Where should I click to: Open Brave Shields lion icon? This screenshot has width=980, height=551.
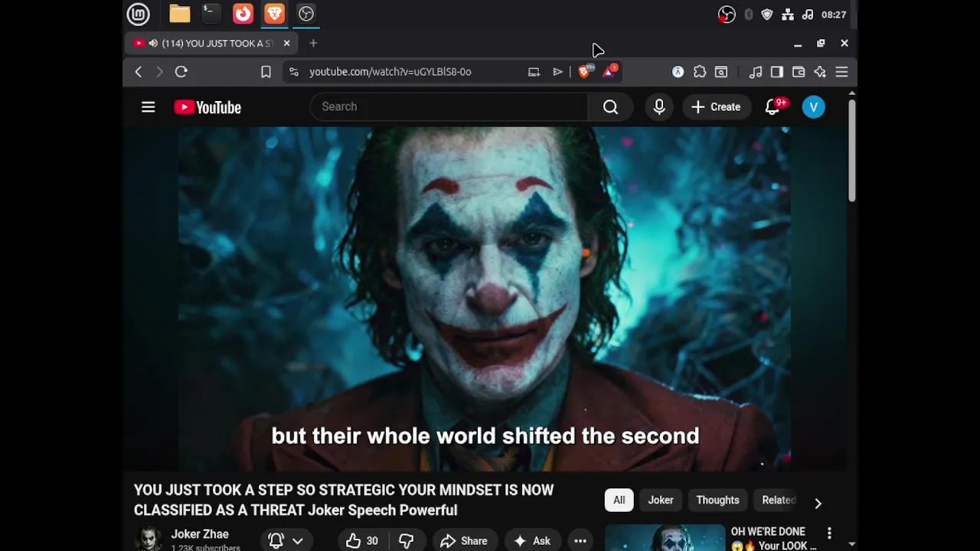(x=585, y=72)
